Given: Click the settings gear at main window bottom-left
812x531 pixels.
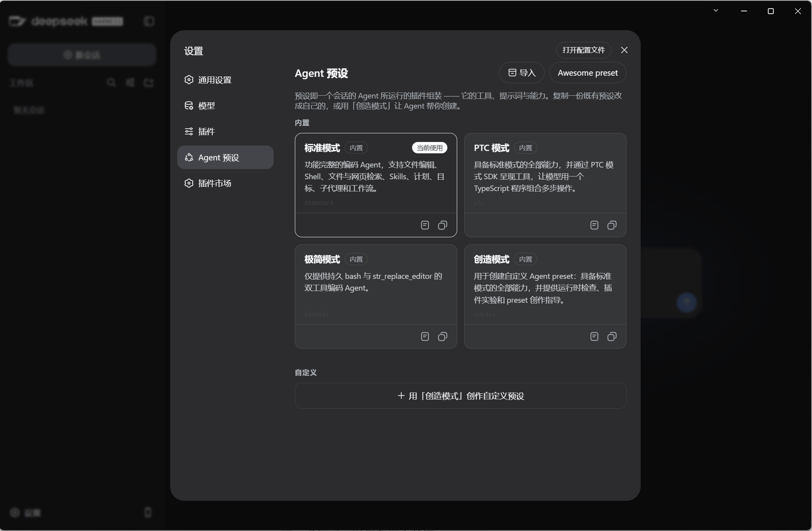Looking at the screenshot, I should click(15, 513).
